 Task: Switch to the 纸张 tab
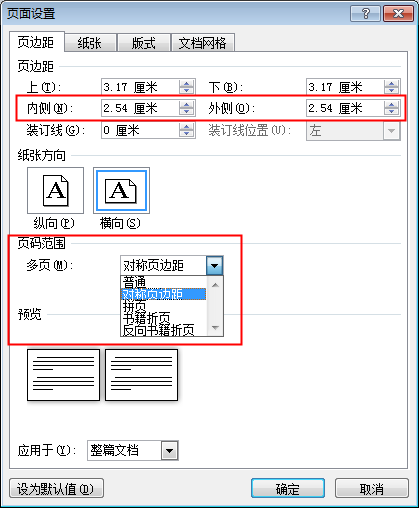(90, 43)
